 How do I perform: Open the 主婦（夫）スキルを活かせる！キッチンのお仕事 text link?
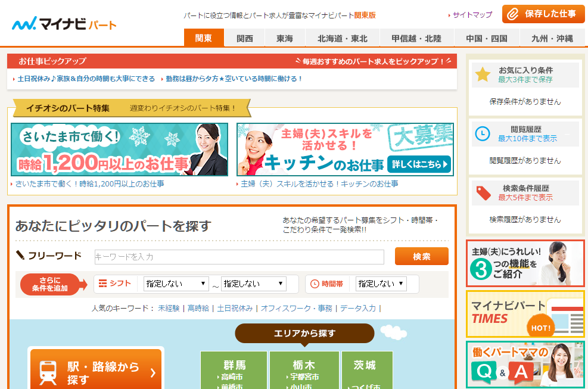pos(319,184)
